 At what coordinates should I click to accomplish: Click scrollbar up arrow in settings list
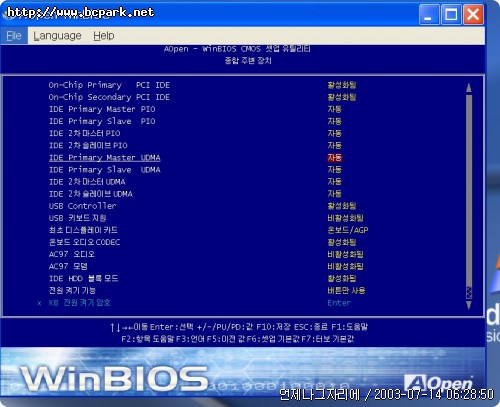(469, 88)
